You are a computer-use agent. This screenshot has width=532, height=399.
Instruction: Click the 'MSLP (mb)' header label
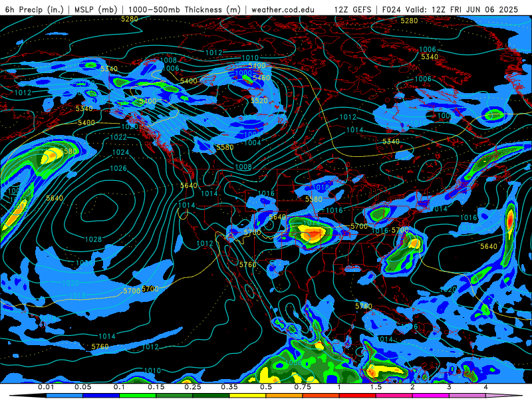pos(96,9)
